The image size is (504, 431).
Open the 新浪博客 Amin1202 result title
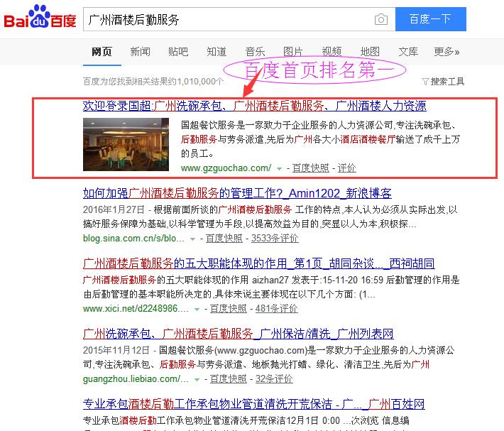(237, 193)
